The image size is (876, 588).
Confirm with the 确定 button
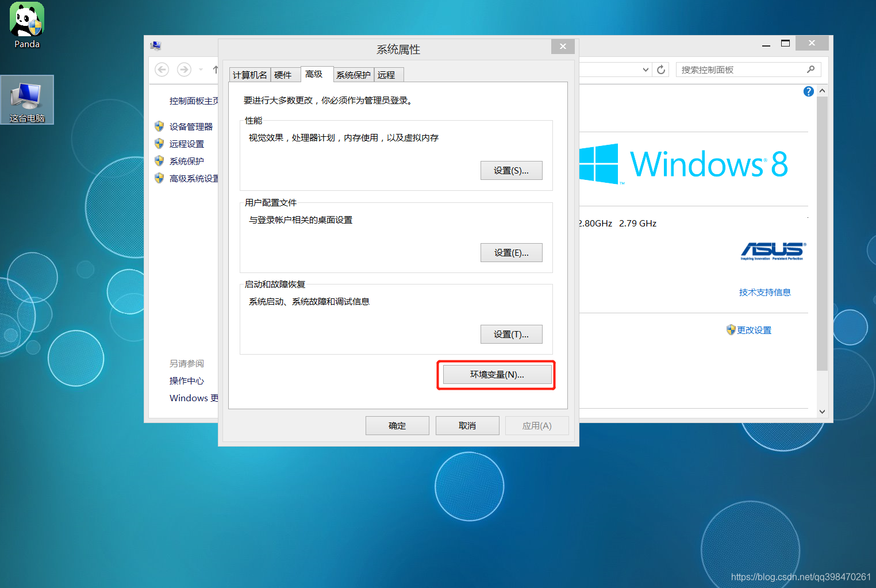[x=397, y=426]
